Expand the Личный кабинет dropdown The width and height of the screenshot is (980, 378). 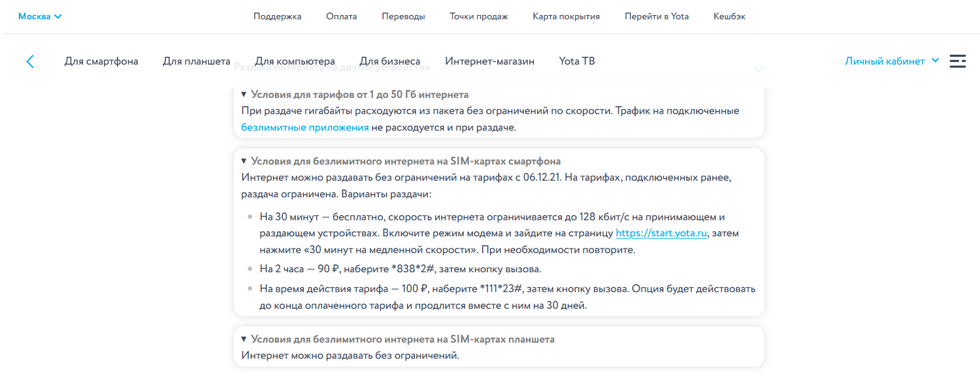tap(892, 61)
